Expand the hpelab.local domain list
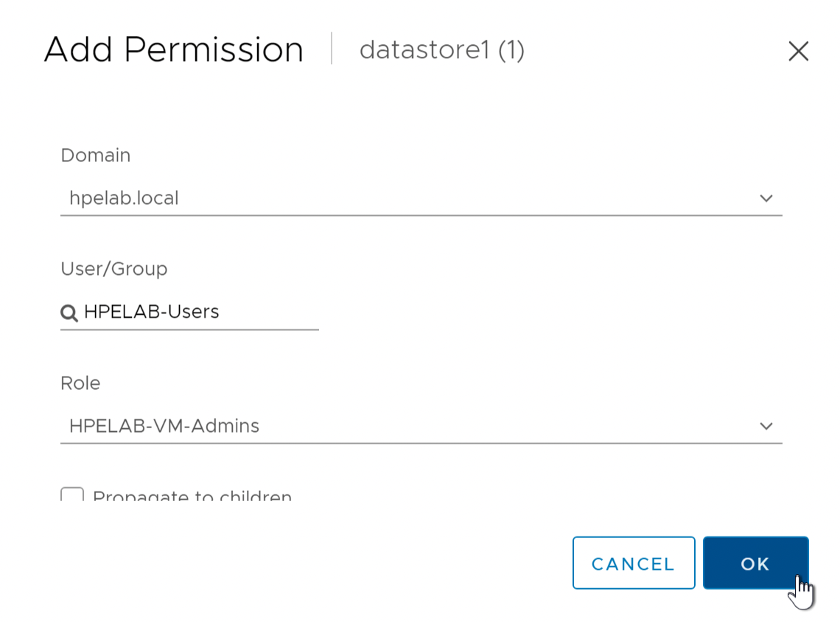Screen dimensions: 840x622 [x=420, y=198]
